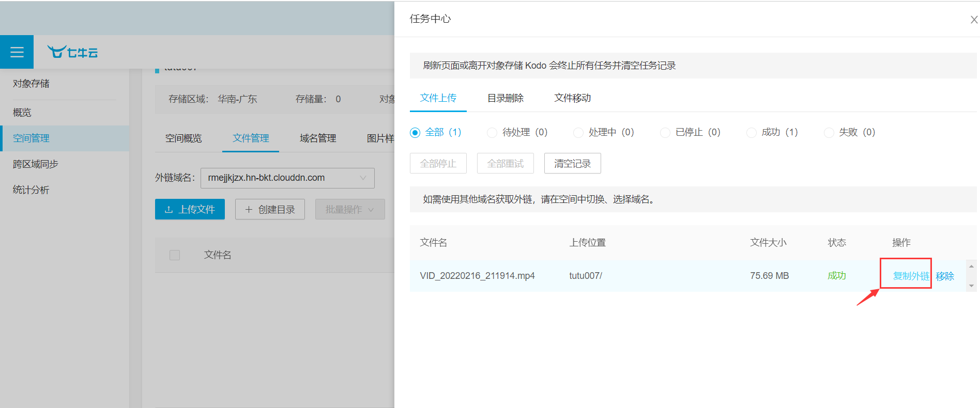Click the 创建目录 button
The width and height of the screenshot is (980, 408).
point(270,209)
